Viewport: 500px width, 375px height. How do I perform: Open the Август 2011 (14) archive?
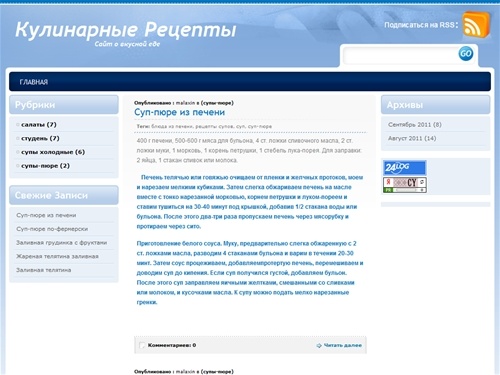pyautogui.click(x=412, y=138)
